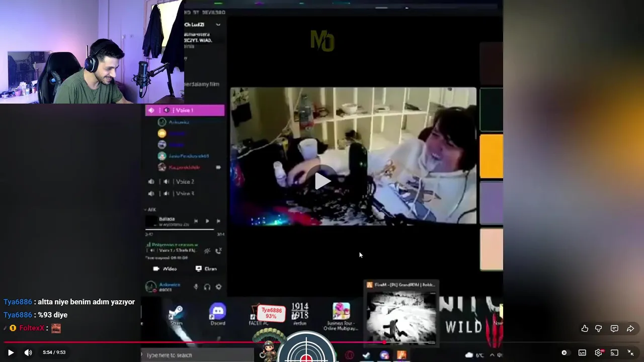The height and width of the screenshot is (362, 644).
Task: Open Discord user settings gear
Action: [218, 287]
